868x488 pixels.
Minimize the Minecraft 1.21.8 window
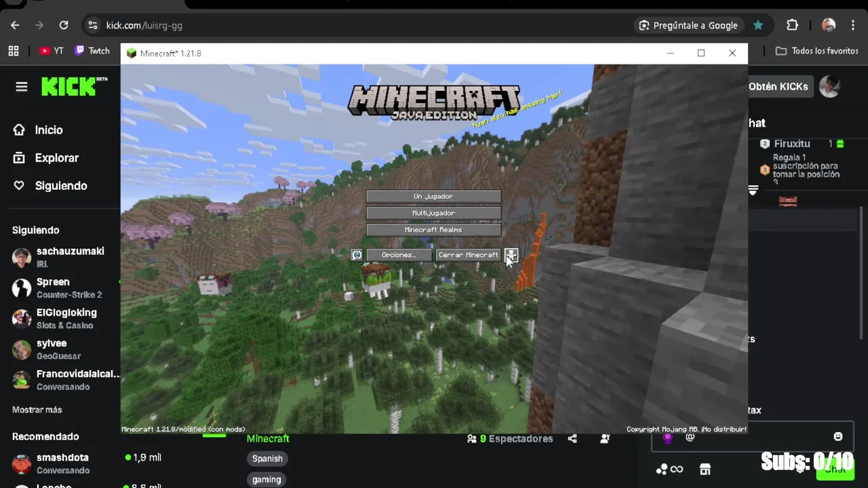point(670,53)
